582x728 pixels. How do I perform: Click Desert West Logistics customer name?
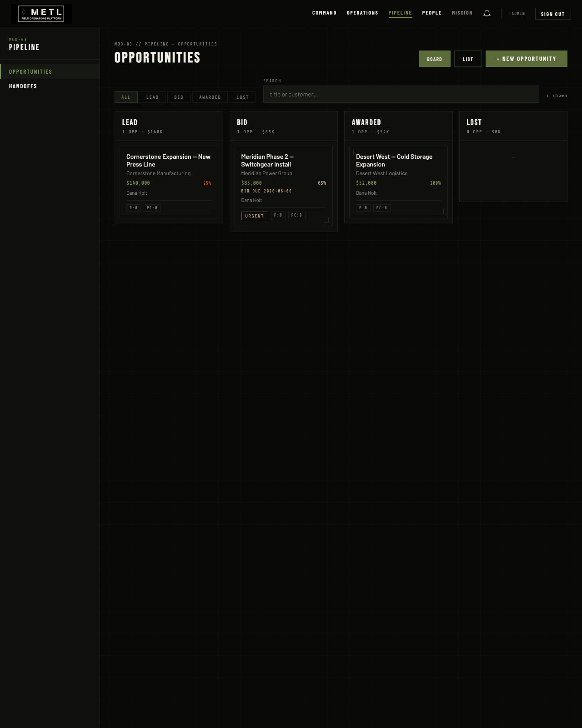coord(381,173)
